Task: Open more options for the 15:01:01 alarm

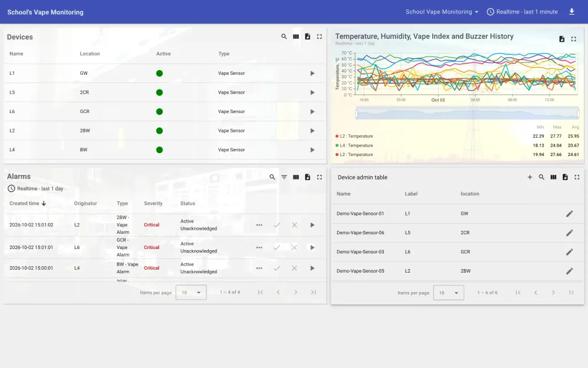Action: (259, 247)
